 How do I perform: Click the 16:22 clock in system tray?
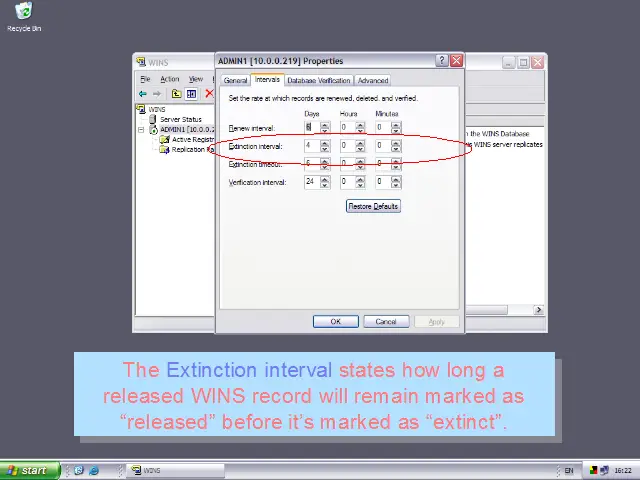coord(623,471)
